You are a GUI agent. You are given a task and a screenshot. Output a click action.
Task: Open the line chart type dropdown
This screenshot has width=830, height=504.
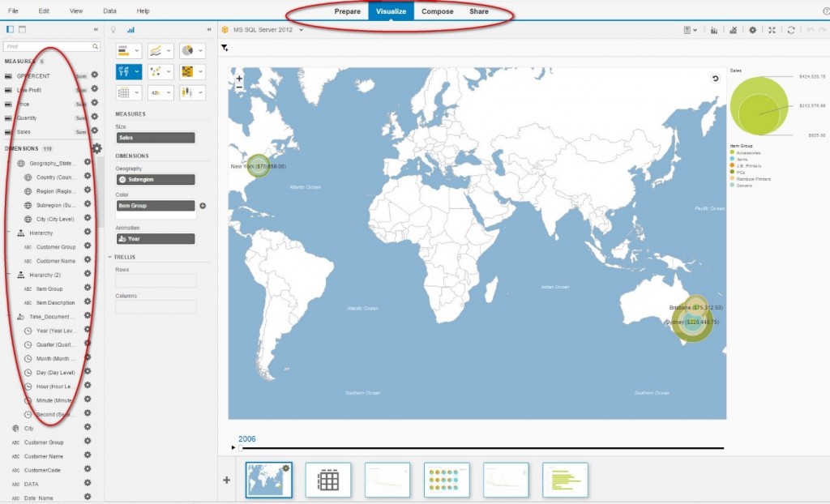tap(169, 51)
